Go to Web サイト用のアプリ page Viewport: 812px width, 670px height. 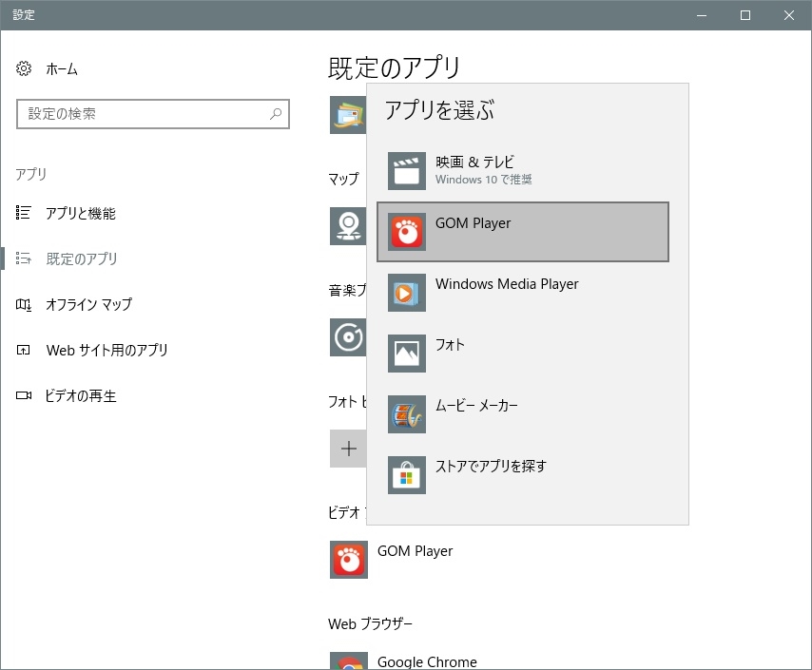pos(106,351)
